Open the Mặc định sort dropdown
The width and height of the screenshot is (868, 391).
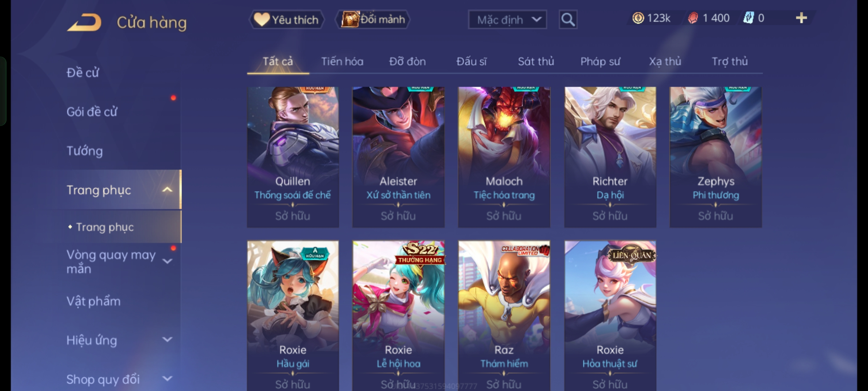pyautogui.click(x=507, y=20)
